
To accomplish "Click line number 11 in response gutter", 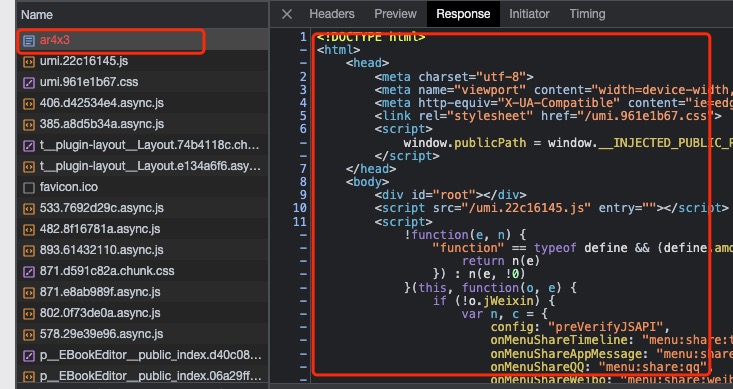I will [300, 222].
